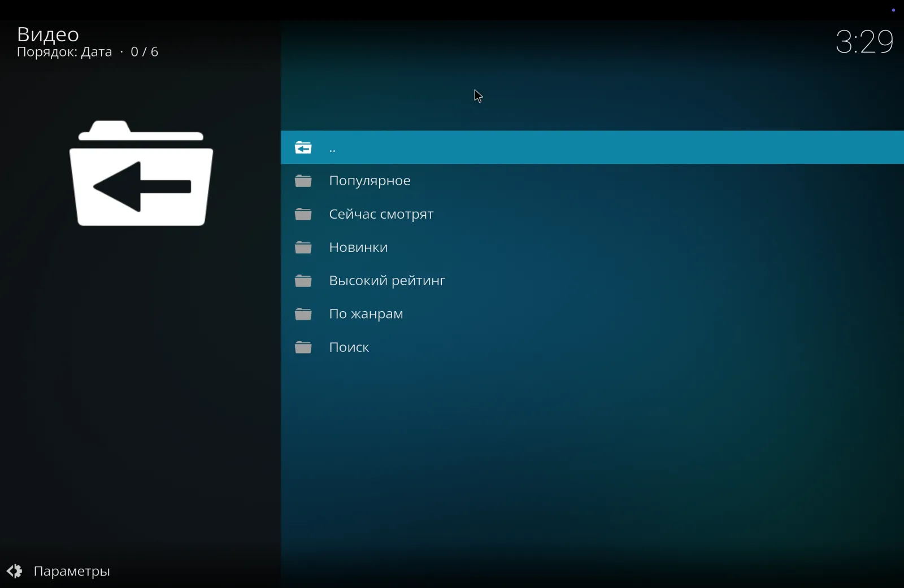This screenshot has height=588, width=904.
Task: Open the Популярное folder
Action: [592, 181]
